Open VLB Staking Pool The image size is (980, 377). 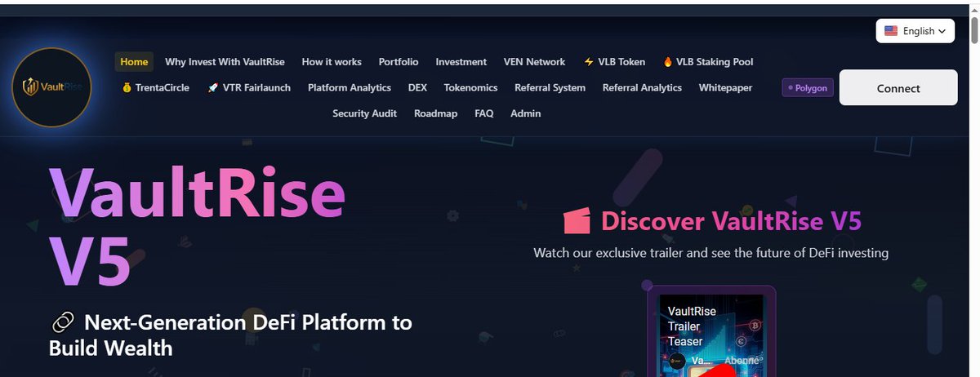click(x=707, y=62)
